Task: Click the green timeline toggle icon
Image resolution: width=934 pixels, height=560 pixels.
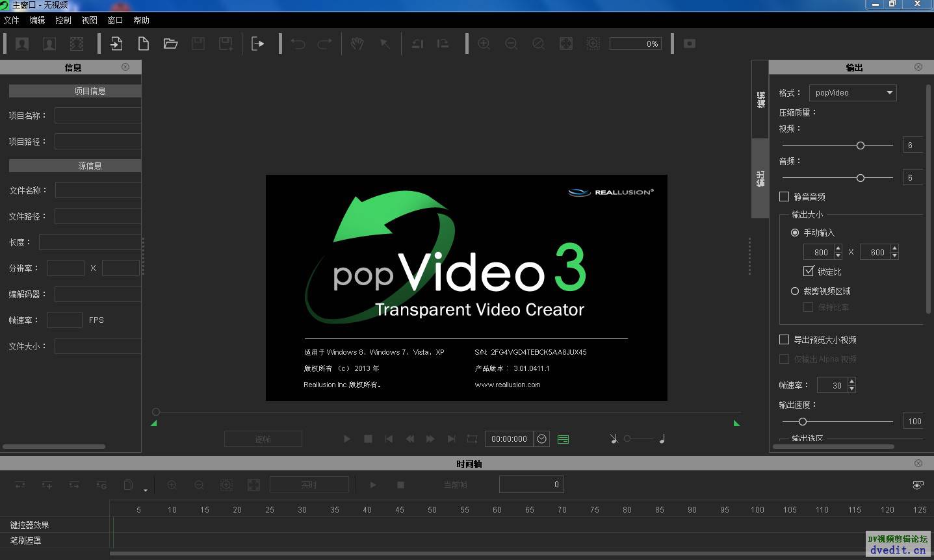Action: tap(564, 439)
